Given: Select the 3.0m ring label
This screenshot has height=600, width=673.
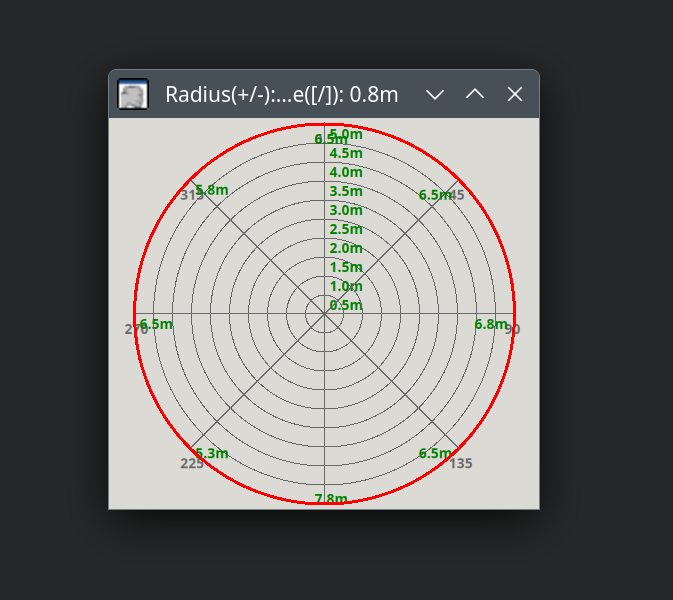Looking at the screenshot, I should (346, 210).
